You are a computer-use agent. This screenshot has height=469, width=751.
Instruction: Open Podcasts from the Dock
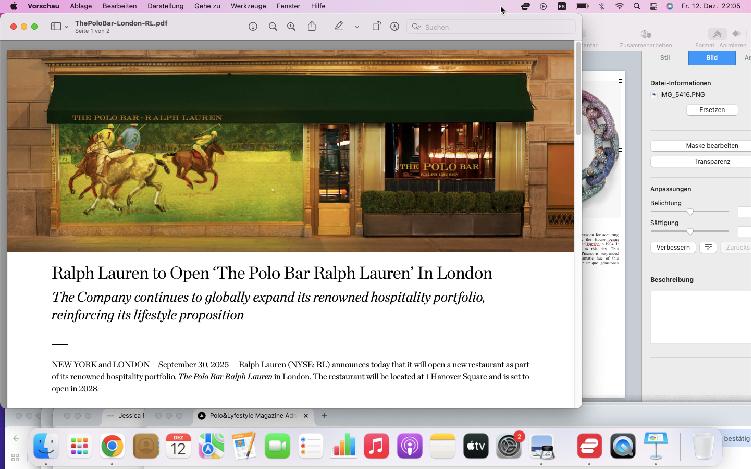(410, 446)
